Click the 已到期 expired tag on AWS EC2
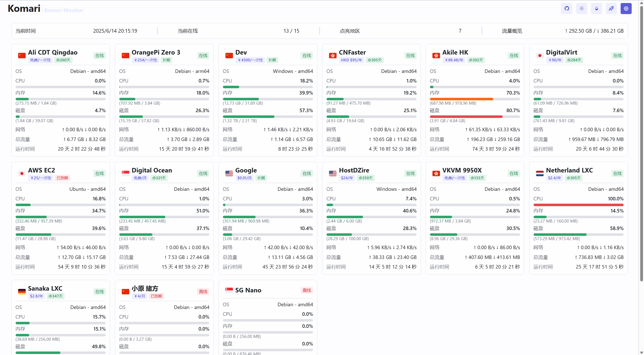This screenshot has height=355, width=644. click(62, 178)
